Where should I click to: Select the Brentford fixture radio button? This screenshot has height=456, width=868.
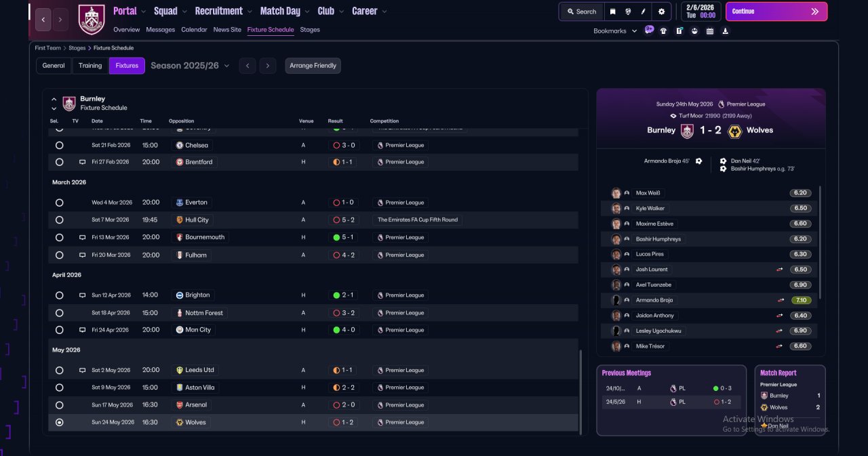click(59, 163)
